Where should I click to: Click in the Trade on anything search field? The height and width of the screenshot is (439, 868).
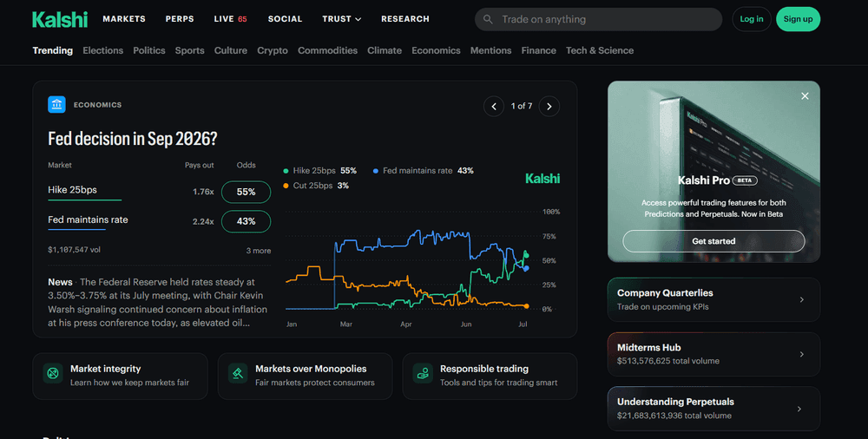(598, 19)
